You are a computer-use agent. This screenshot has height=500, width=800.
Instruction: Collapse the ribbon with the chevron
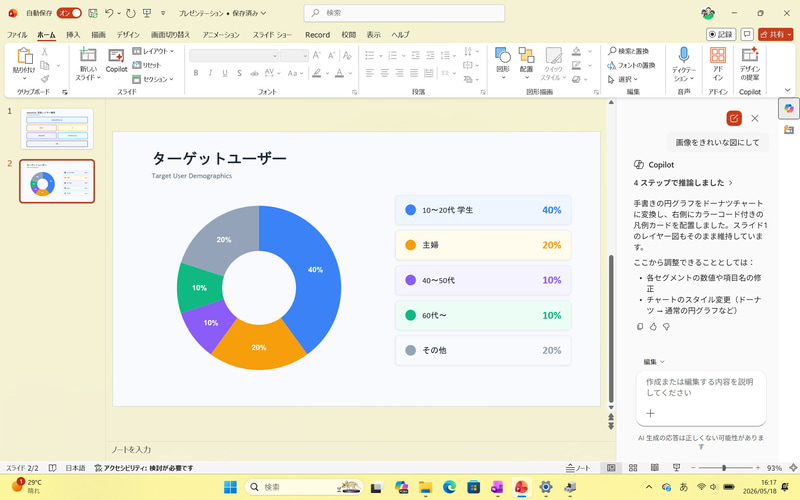point(787,90)
